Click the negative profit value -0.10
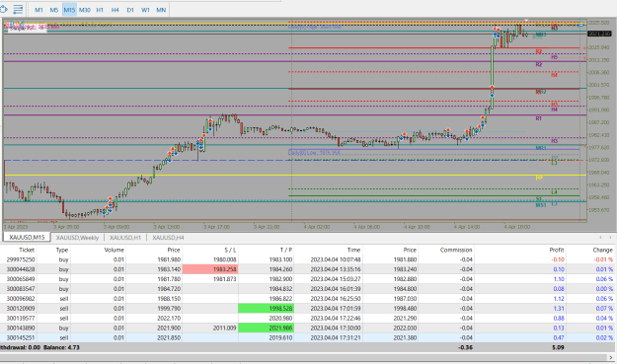This screenshot has width=617, height=364. click(x=558, y=259)
